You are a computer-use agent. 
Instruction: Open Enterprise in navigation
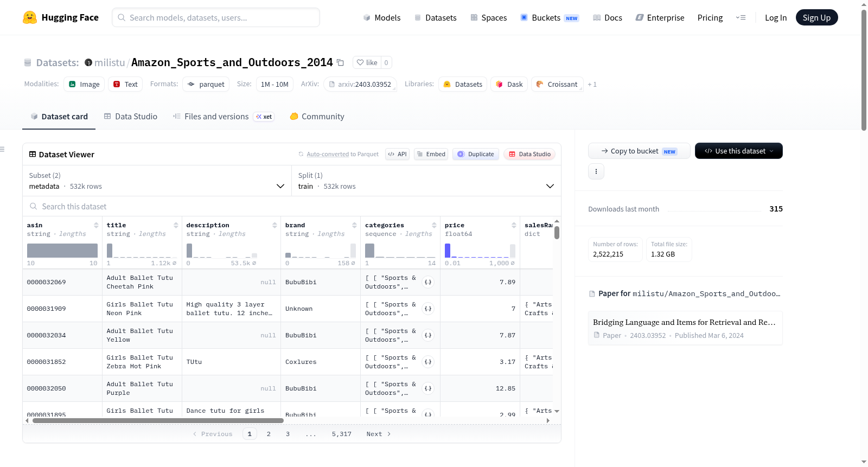click(660, 17)
